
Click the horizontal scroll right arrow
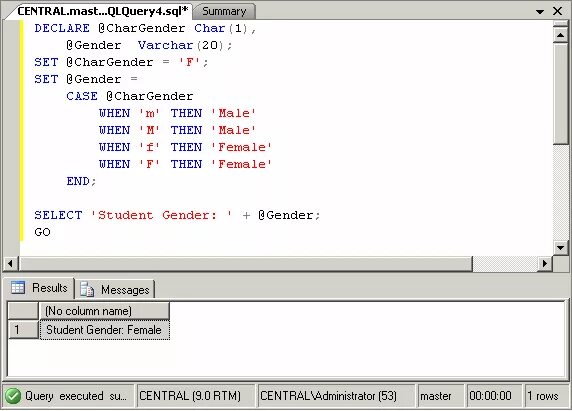coord(545,263)
